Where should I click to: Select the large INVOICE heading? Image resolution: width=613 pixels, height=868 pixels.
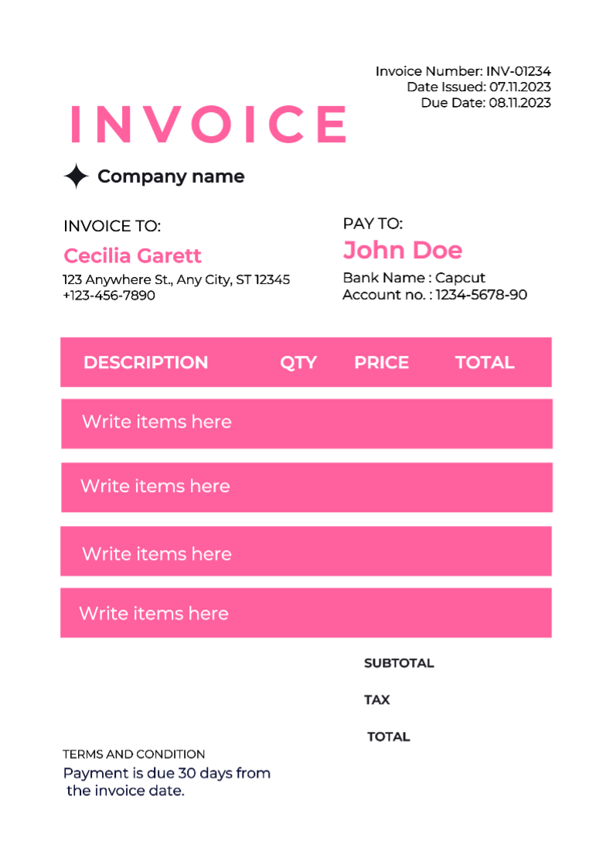click(209, 125)
